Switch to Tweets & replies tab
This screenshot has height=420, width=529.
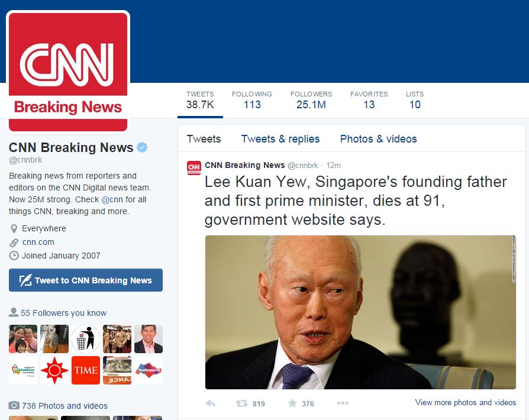[280, 138]
